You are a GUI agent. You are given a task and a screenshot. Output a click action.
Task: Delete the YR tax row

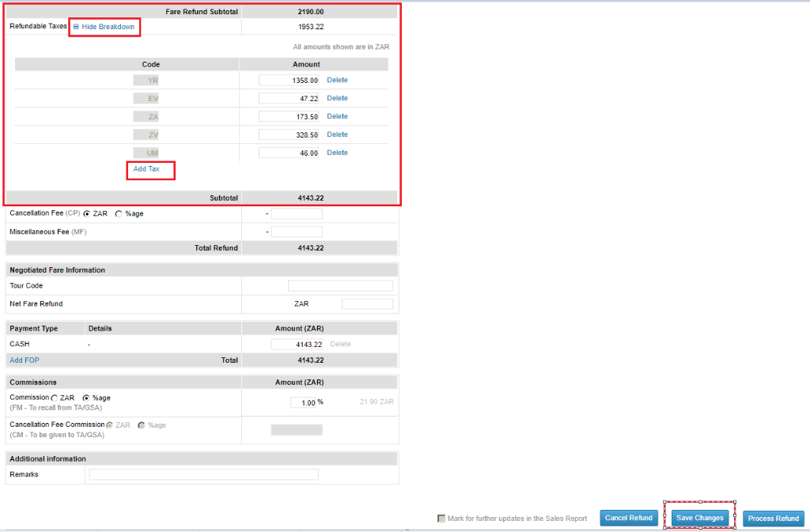(337, 80)
